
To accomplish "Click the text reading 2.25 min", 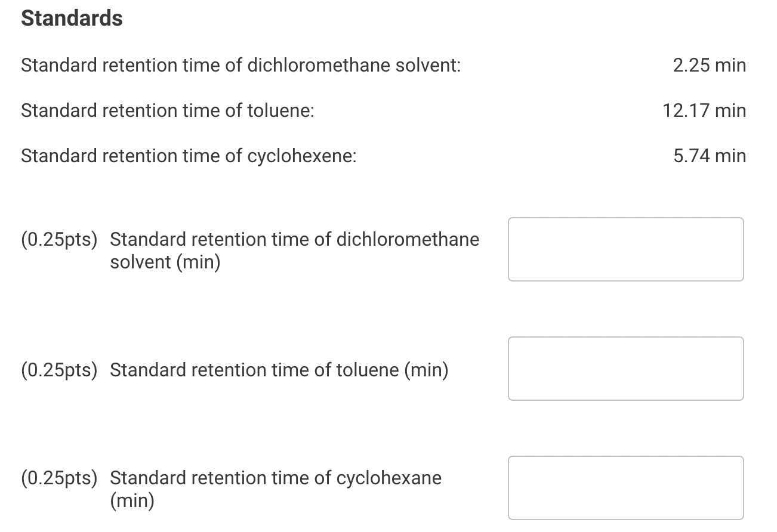I will [709, 65].
